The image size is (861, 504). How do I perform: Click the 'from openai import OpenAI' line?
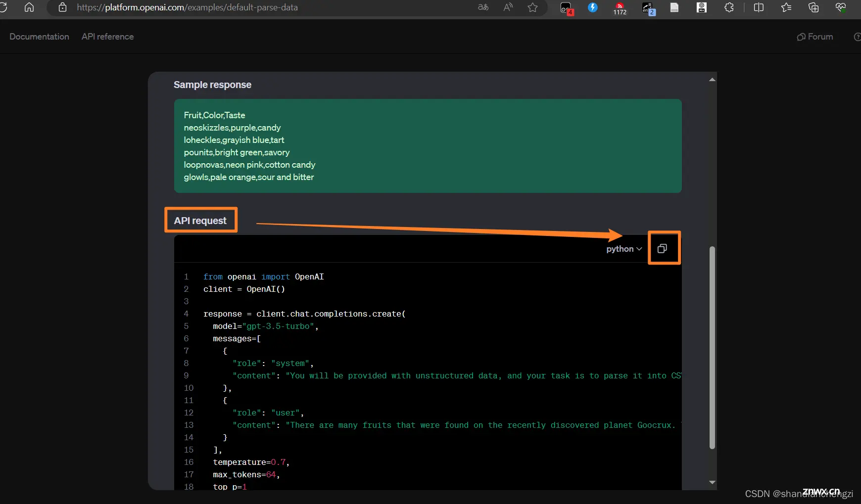[x=263, y=277]
